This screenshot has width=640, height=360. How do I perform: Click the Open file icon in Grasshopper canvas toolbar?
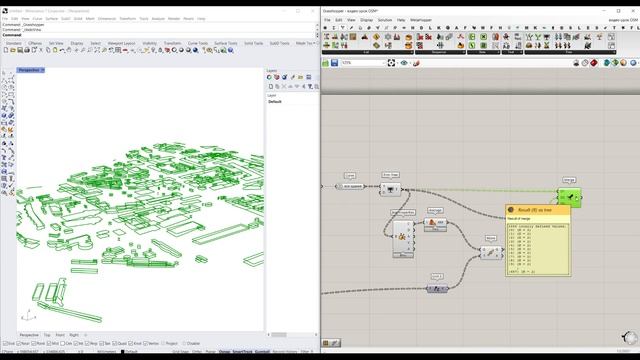point(325,62)
